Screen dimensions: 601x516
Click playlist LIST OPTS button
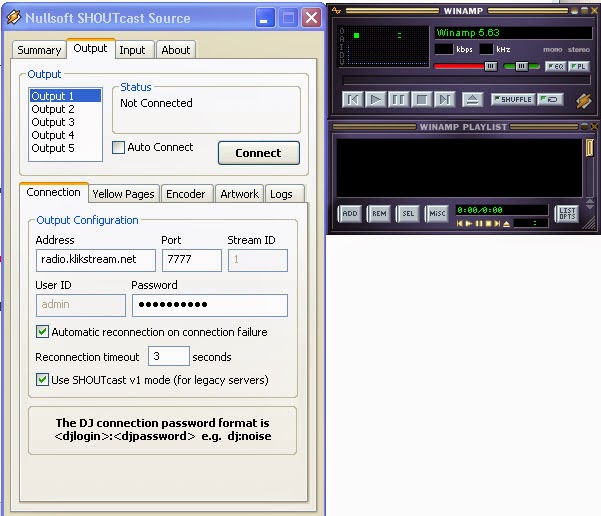[x=567, y=214]
